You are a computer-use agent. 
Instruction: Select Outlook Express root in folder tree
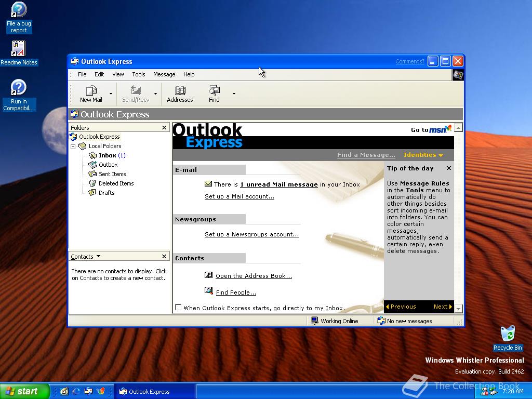(x=99, y=137)
